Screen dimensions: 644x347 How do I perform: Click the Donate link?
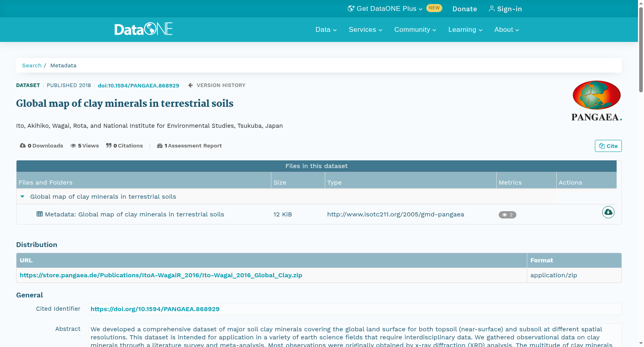pyautogui.click(x=464, y=9)
